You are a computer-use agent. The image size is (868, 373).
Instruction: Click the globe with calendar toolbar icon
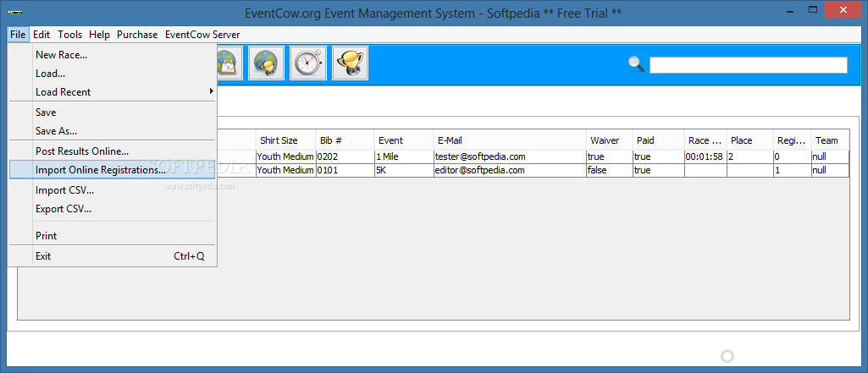229,63
